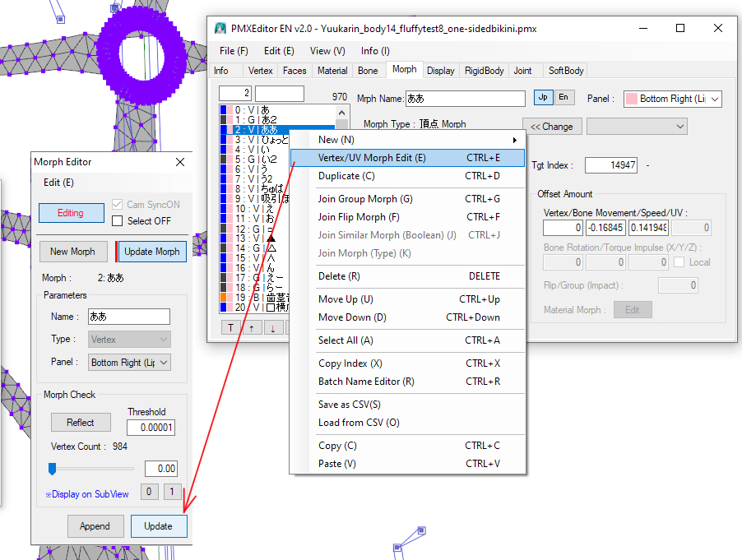Click the Update button in Morph Editor
The image size is (742, 560).
click(x=158, y=526)
